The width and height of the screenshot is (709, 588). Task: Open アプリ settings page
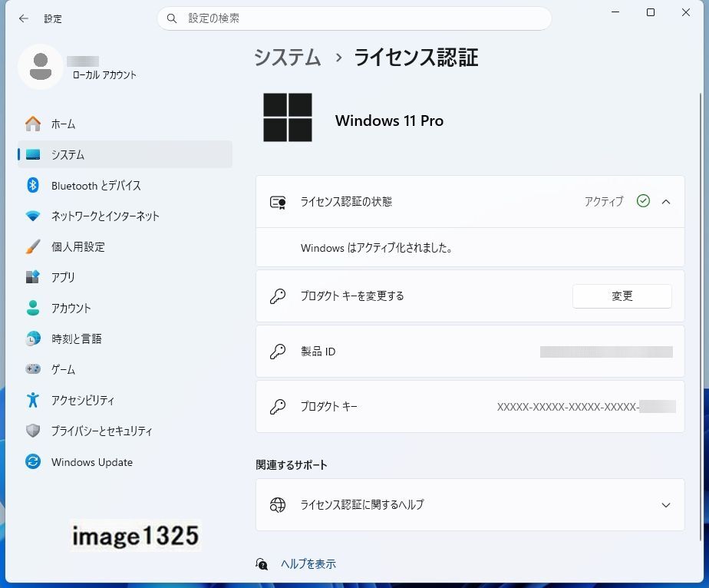pyautogui.click(x=124, y=277)
